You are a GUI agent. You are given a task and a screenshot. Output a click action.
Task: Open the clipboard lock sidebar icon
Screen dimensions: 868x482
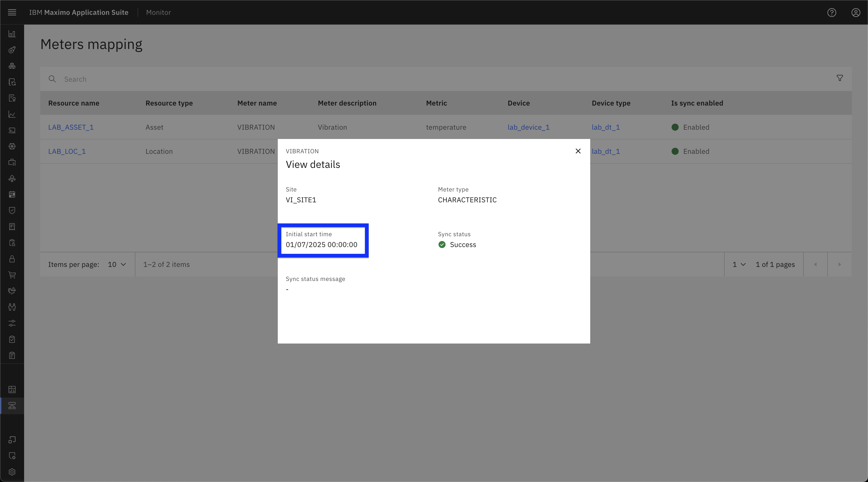click(12, 243)
